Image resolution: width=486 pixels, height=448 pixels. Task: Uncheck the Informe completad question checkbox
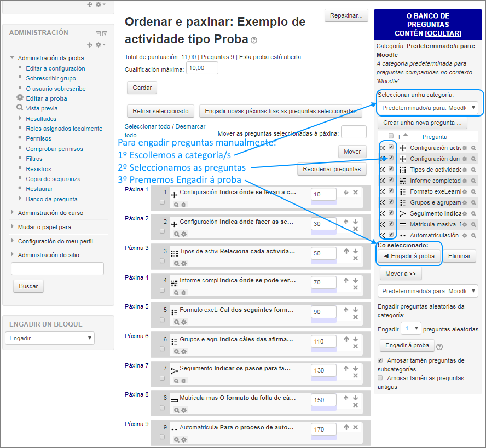(391, 181)
